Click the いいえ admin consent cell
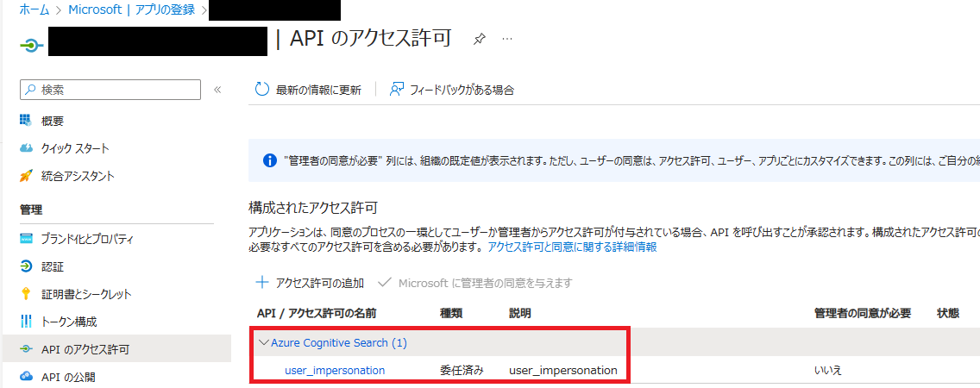Viewport: 980px width, 388px height. (828, 371)
